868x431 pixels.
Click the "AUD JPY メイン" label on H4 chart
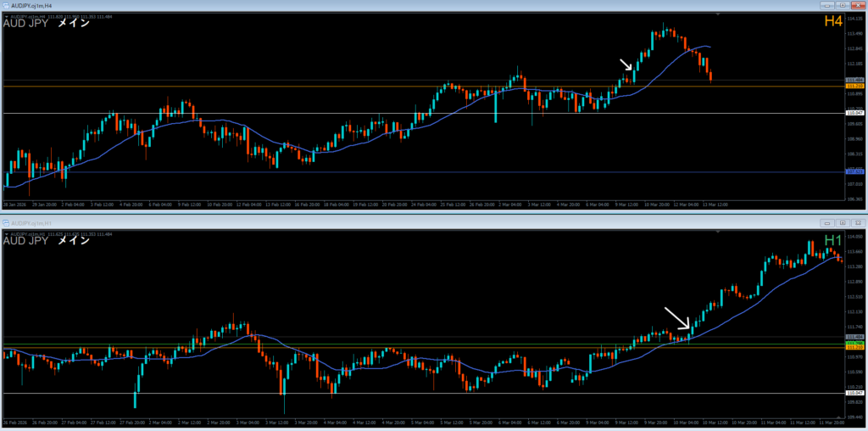pyautogui.click(x=47, y=24)
